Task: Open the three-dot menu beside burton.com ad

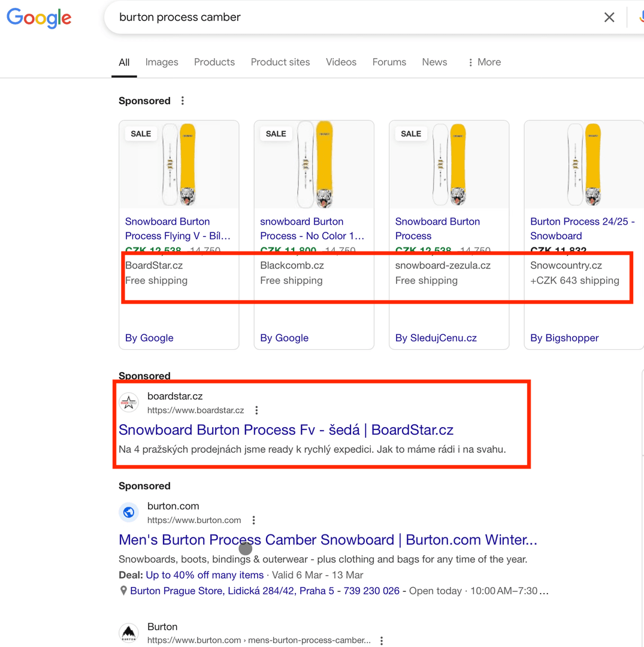Action: (x=253, y=520)
